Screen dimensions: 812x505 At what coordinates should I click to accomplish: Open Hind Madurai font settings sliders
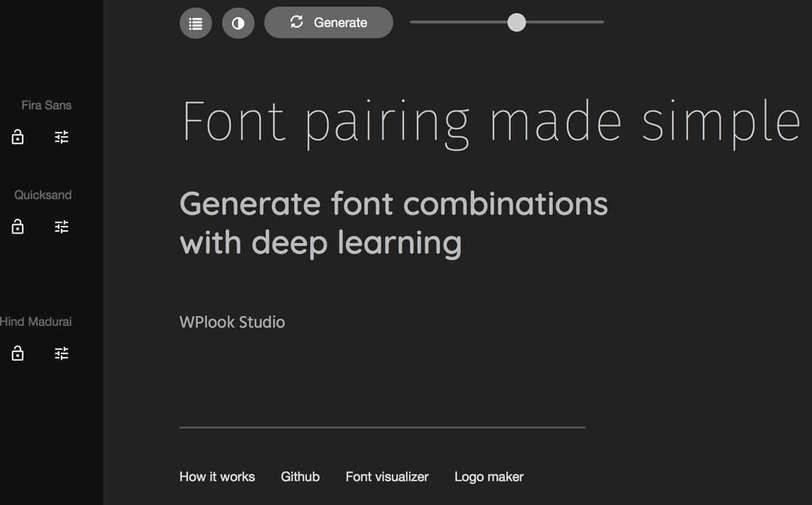pos(62,353)
